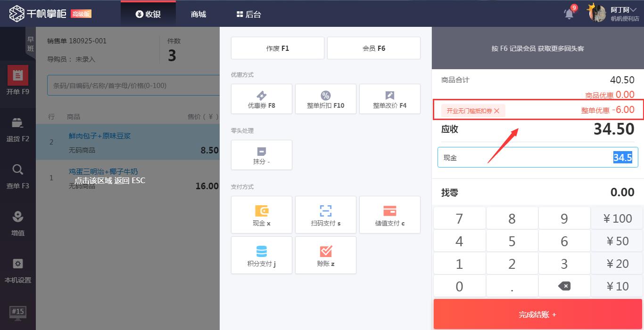Pay with points 积分支付
This screenshot has width=644, height=330.
(261, 255)
